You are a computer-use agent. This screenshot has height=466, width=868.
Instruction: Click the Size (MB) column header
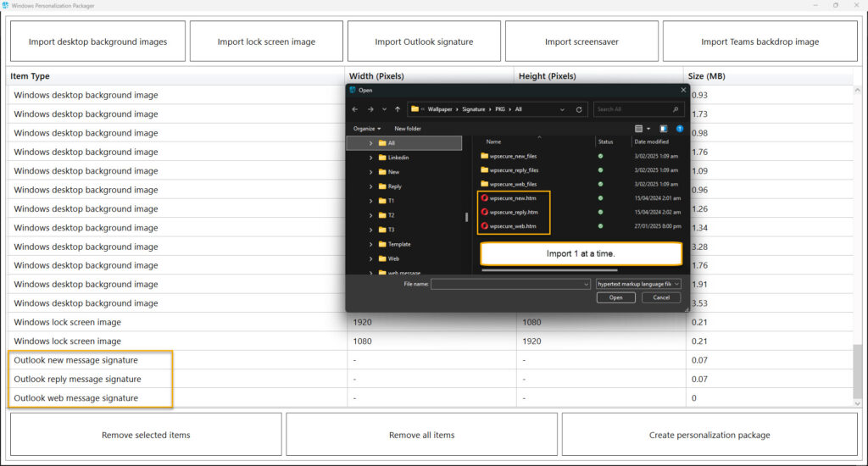(768, 76)
